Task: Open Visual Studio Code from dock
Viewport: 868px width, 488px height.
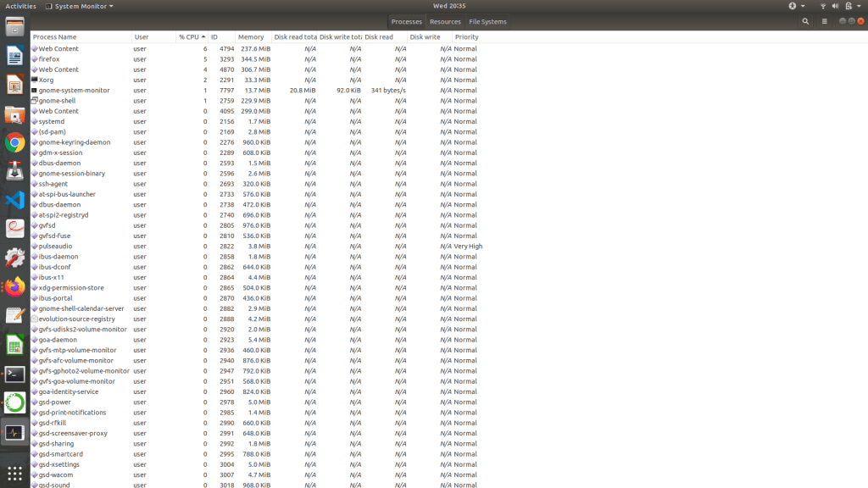Action: pos(14,200)
